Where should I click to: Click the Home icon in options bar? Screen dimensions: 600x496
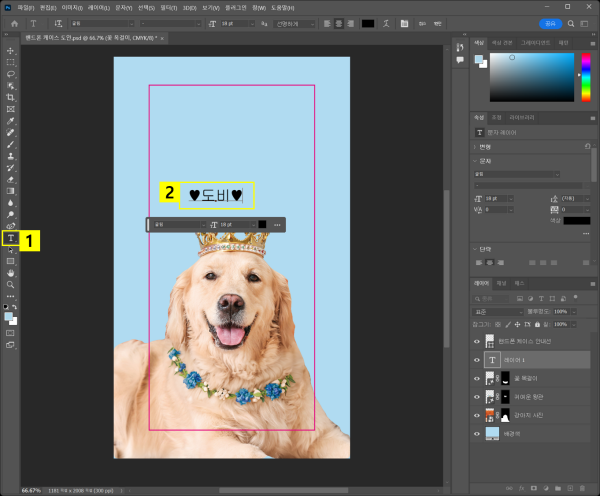(14, 22)
